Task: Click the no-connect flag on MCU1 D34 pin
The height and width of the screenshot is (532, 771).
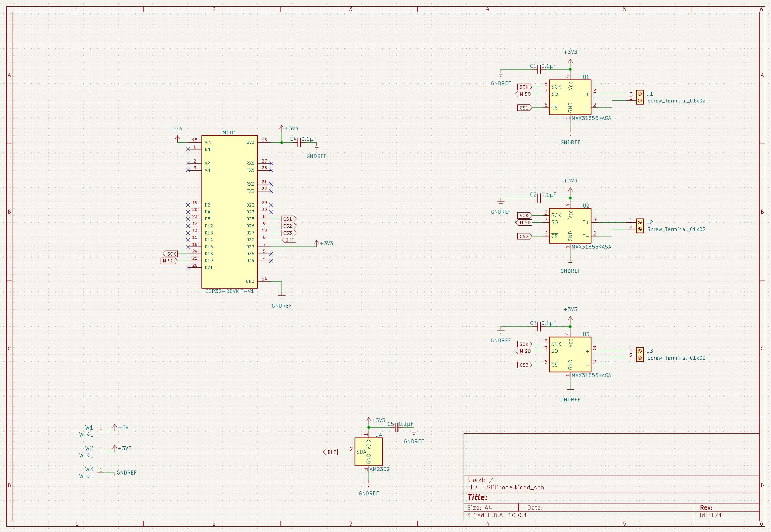Action: [x=271, y=261]
